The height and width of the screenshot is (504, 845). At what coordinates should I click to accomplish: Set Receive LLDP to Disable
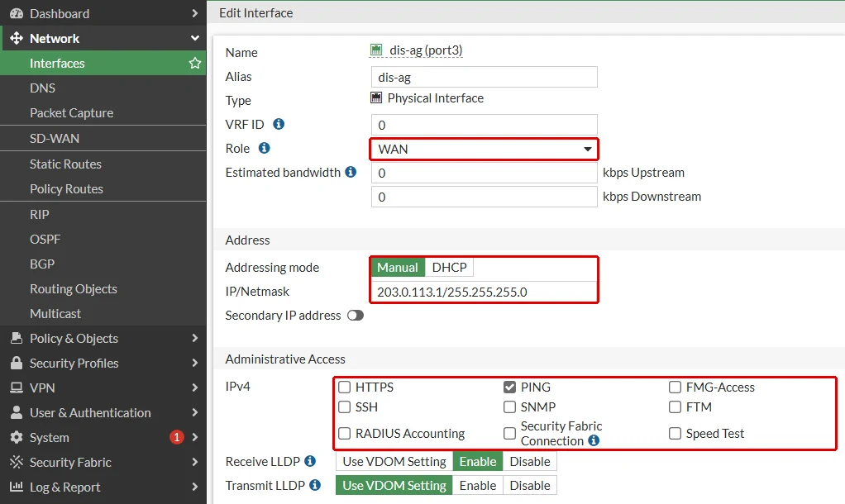[x=530, y=462]
